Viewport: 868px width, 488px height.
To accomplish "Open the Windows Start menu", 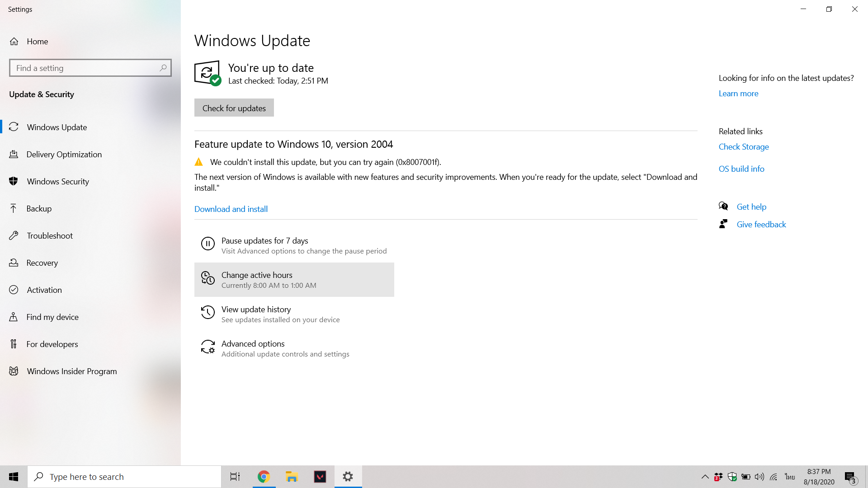I will pos(14,477).
